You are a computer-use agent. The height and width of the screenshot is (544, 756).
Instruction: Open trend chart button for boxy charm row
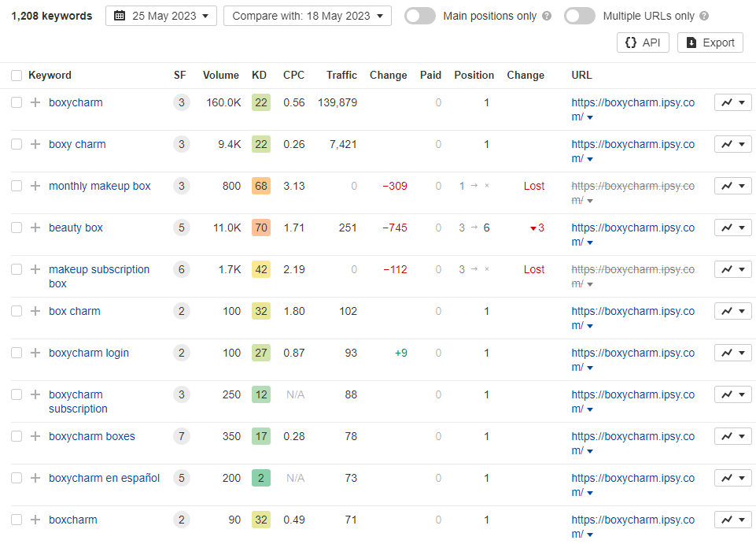point(733,144)
